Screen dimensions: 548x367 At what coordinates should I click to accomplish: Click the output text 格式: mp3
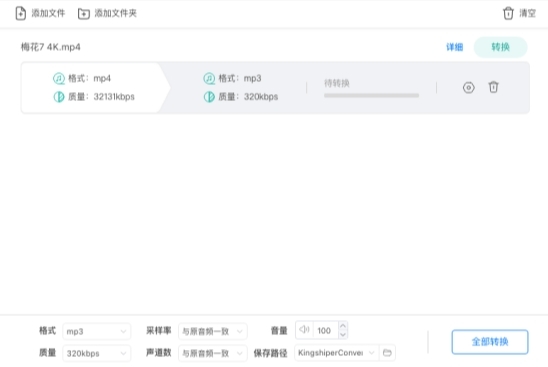click(x=240, y=78)
